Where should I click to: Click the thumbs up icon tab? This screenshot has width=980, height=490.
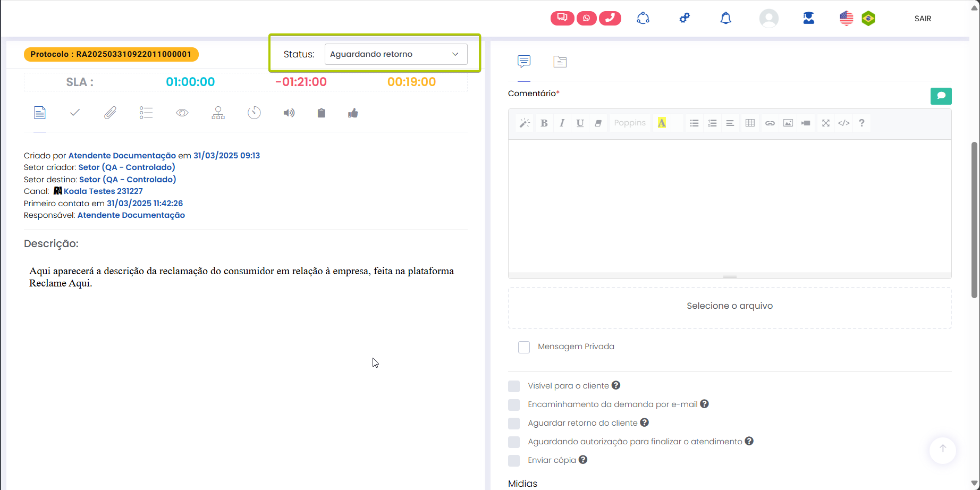click(353, 113)
